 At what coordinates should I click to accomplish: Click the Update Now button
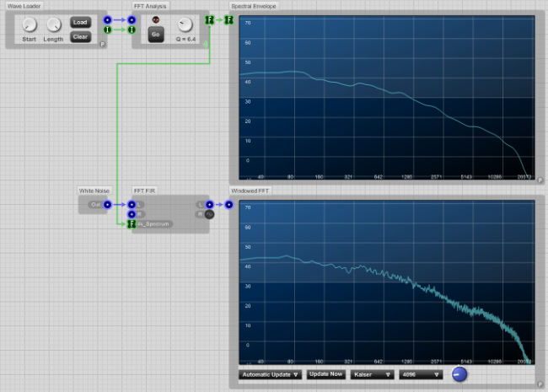tap(325, 373)
